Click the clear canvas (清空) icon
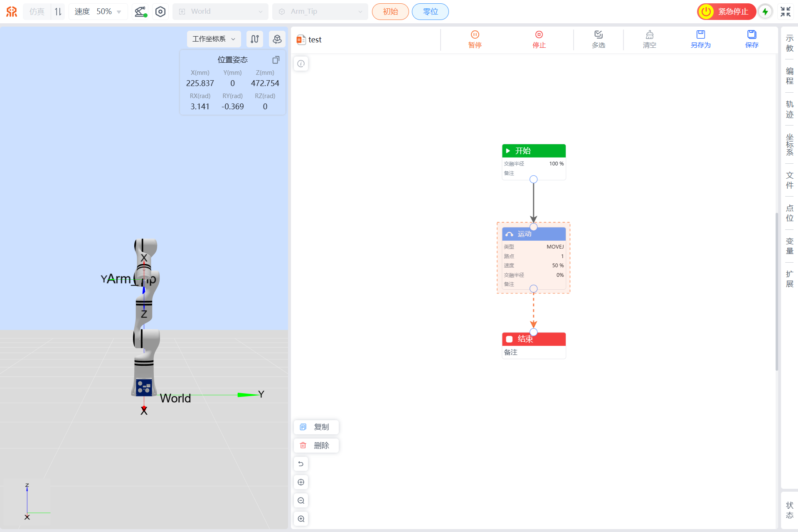This screenshot has height=532, width=798. pos(649,35)
